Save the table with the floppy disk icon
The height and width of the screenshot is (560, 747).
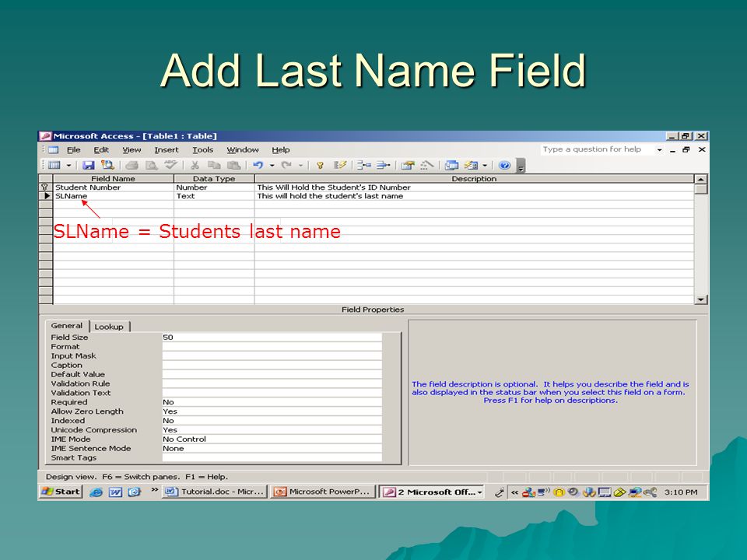(88, 165)
